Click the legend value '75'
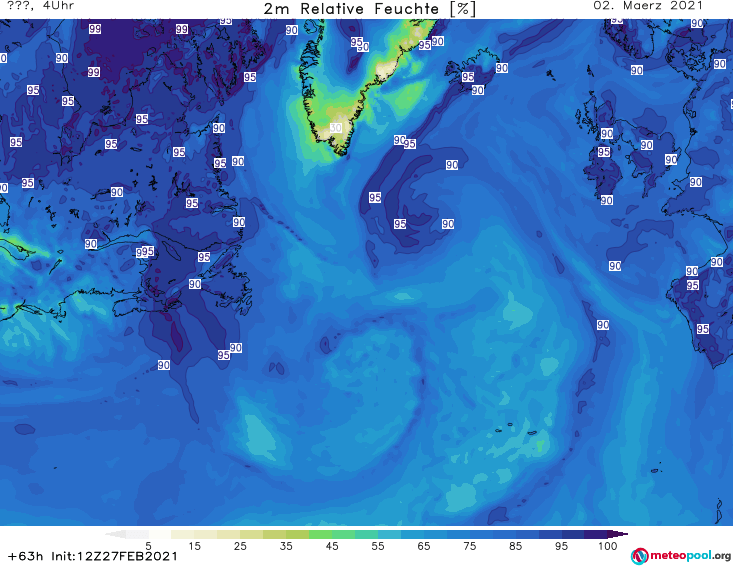The width and height of the screenshot is (733, 566). tap(470, 546)
